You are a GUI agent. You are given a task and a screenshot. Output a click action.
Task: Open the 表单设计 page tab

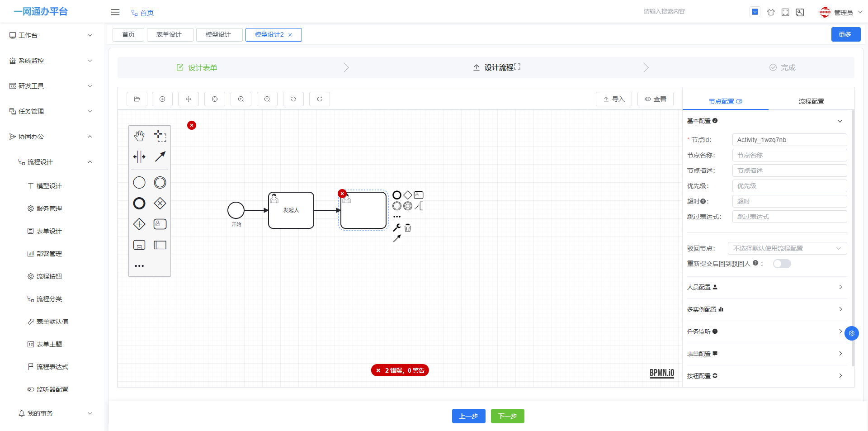coord(170,35)
